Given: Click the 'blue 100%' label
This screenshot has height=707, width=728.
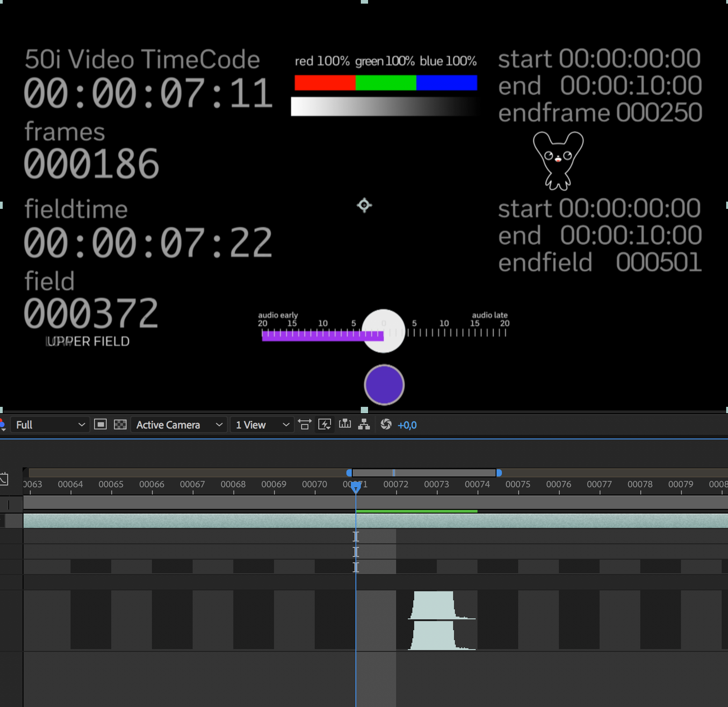Looking at the screenshot, I should (448, 61).
